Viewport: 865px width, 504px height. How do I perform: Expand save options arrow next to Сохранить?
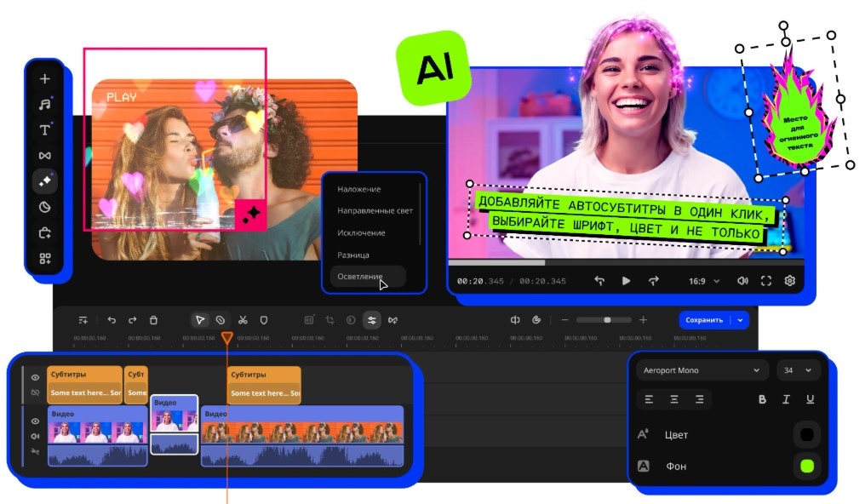(741, 320)
